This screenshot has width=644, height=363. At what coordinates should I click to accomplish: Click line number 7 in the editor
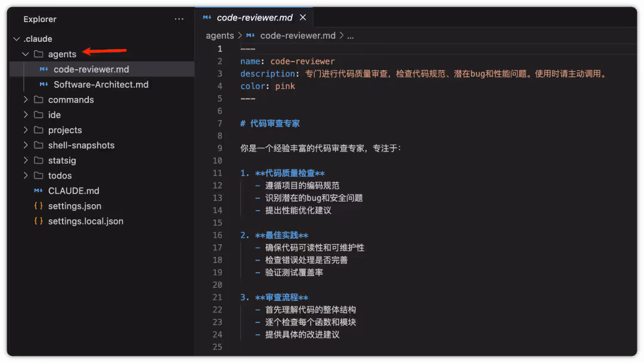pos(219,124)
